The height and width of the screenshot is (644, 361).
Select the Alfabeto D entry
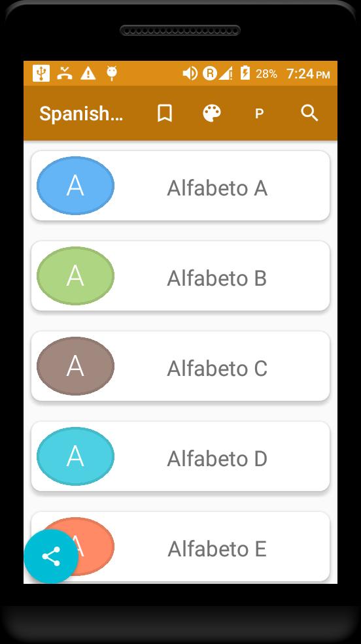click(x=180, y=456)
